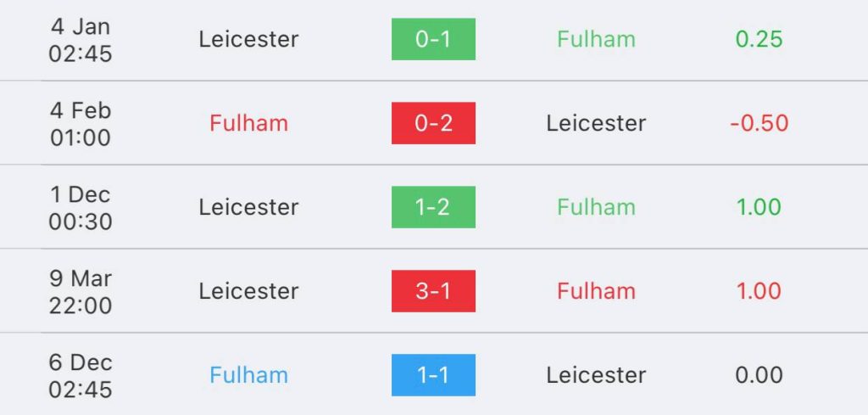This screenshot has width=868, height=415.
Task: Click the -0.50 handicap value
Action: (x=759, y=123)
